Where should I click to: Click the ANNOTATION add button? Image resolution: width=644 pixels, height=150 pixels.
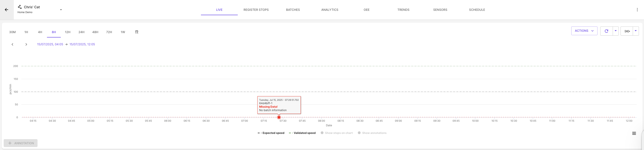[x=20, y=143]
